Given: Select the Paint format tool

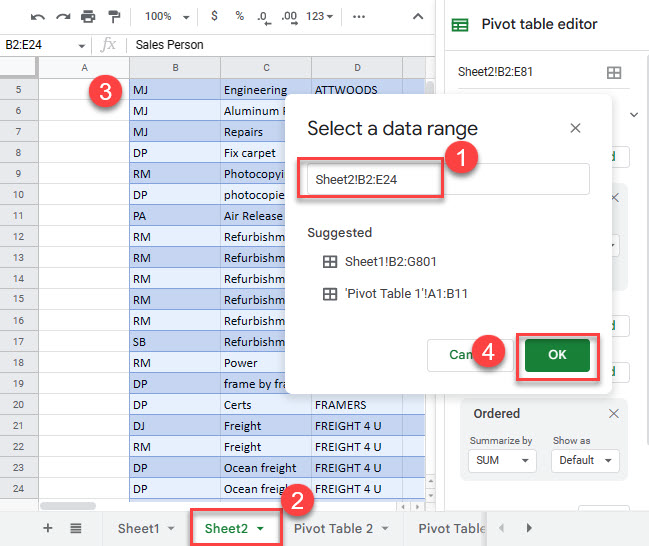Looking at the screenshot, I should [x=113, y=17].
